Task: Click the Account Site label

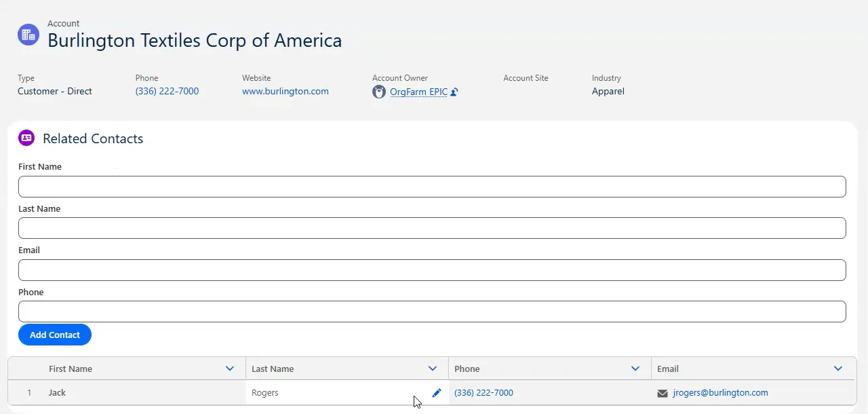Action: pos(526,78)
